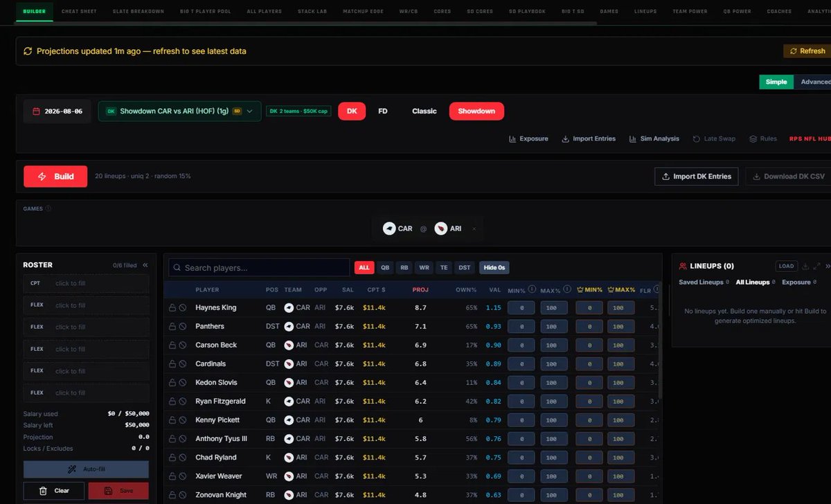Select the DK site option
This screenshot has height=504, width=831.
click(x=352, y=111)
